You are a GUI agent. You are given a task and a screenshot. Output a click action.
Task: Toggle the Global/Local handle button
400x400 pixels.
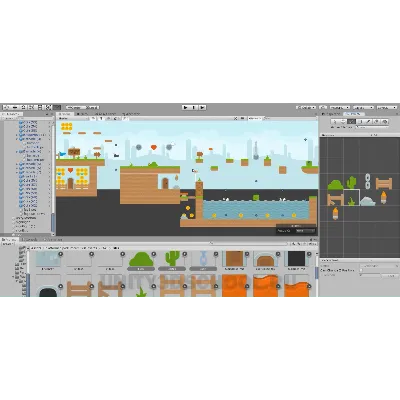pyautogui.click(x=91, y=107)
